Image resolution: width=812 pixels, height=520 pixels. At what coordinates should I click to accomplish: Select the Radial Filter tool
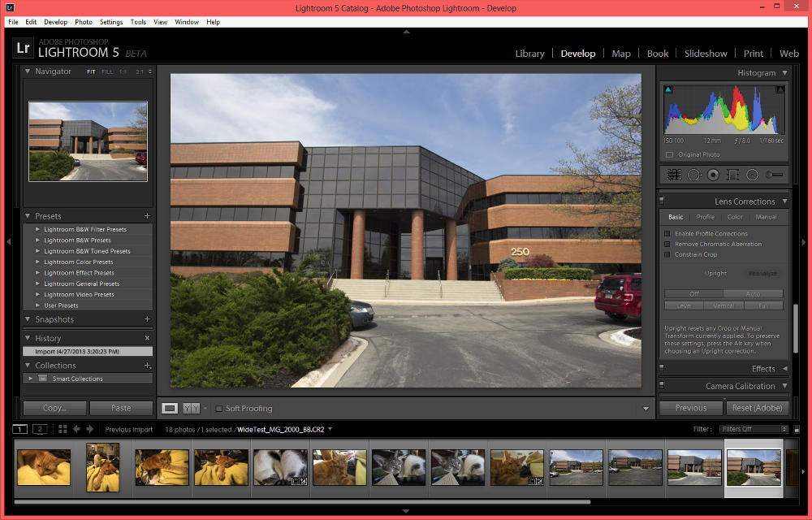(x=752, y=175)
